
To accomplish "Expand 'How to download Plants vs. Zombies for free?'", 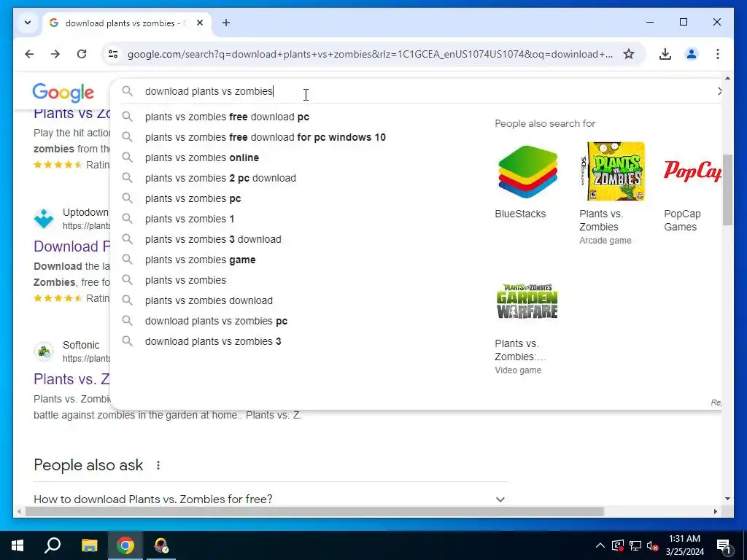I will pos(270,499).
